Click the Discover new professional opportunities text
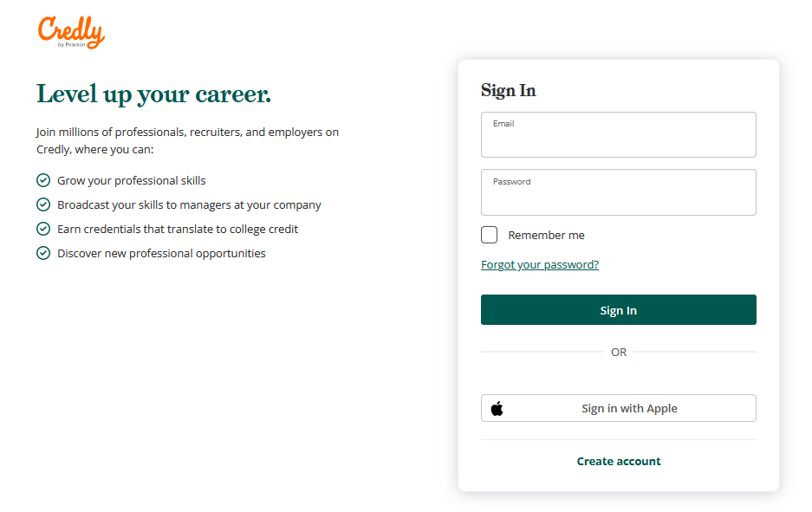 click(161, 253)
